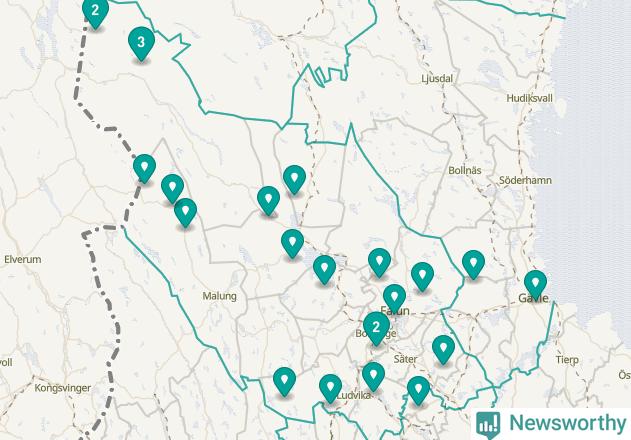Click the Kongsvinger place label
The width and height of the screenshot is (631, 440).
point(63,388)
